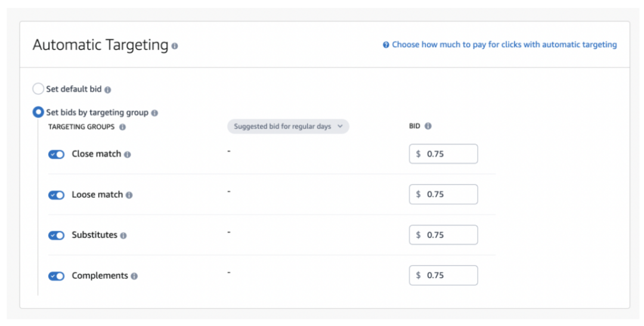Click info icon next to Complements
This screenshot has height=326, width=644.
(x=134, y=276)
